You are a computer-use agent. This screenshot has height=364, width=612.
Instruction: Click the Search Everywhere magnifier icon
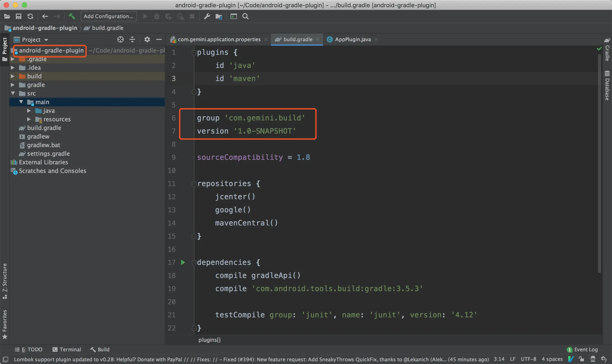[x=245, y=17]
